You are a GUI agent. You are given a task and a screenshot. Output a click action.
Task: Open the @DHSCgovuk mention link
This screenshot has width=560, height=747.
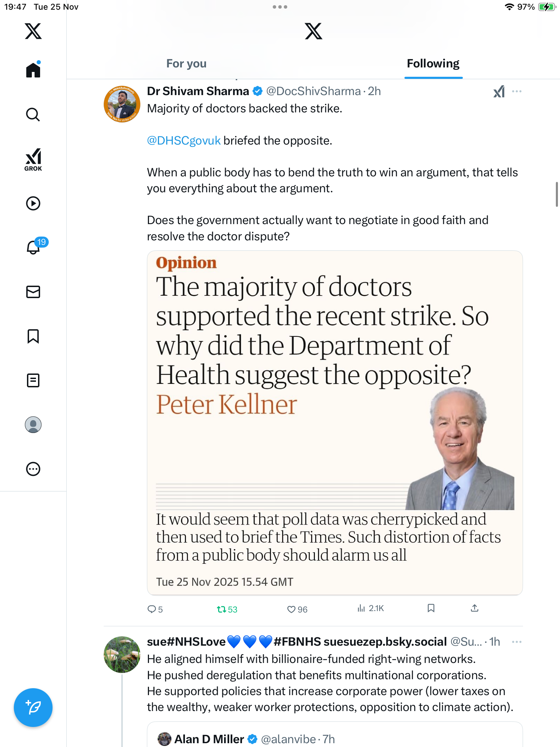coord(184,141)
